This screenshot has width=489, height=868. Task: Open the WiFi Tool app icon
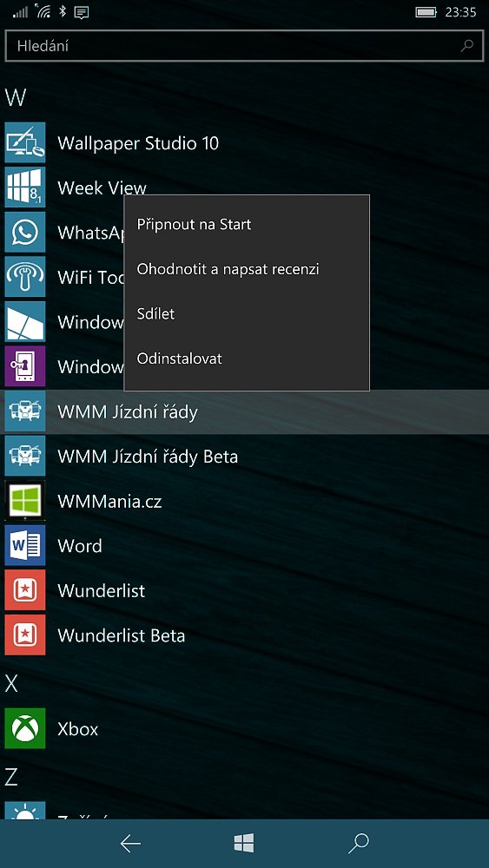[25, 277]
